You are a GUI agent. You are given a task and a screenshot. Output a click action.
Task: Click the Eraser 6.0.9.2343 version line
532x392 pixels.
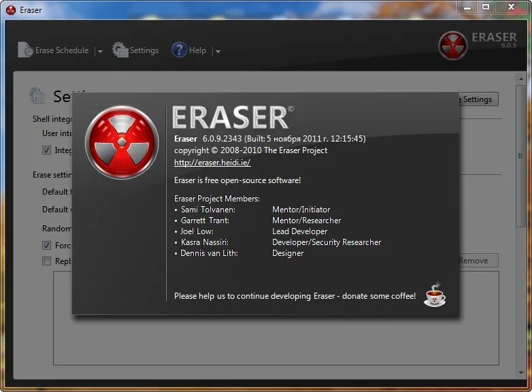point(270,138)
